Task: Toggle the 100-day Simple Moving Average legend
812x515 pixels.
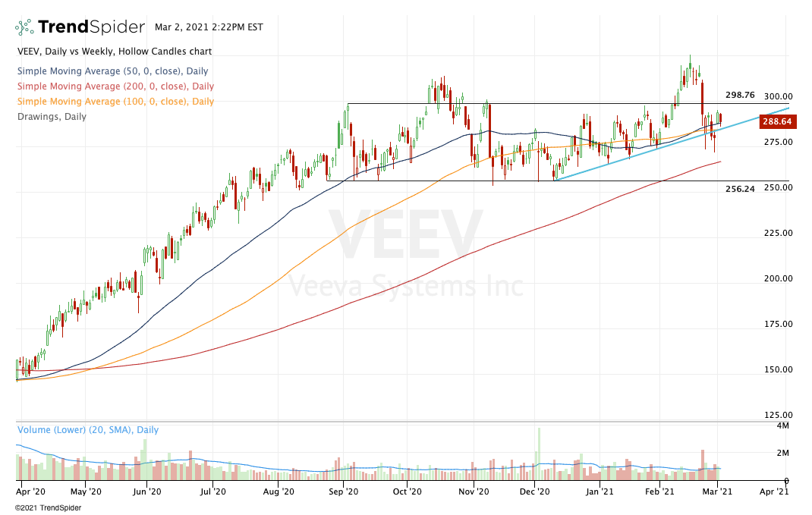Action: click(x=115, y=102)
